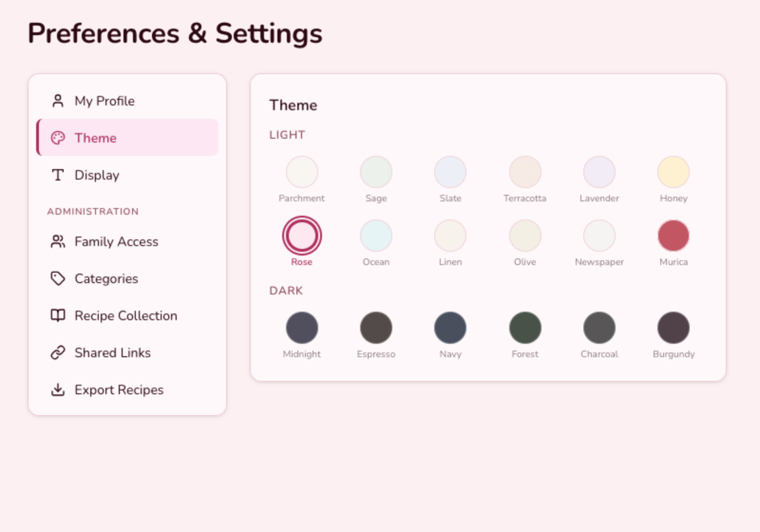Screen dimensions: 760x532
Task: Click the Family Access users icon
Action: (x=58, y=241)
